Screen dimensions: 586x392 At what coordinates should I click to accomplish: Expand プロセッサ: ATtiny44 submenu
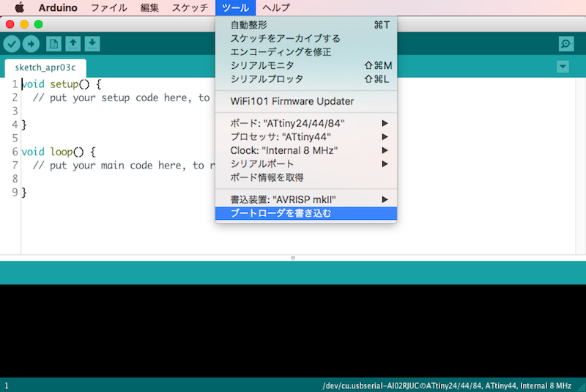point(306,137)
